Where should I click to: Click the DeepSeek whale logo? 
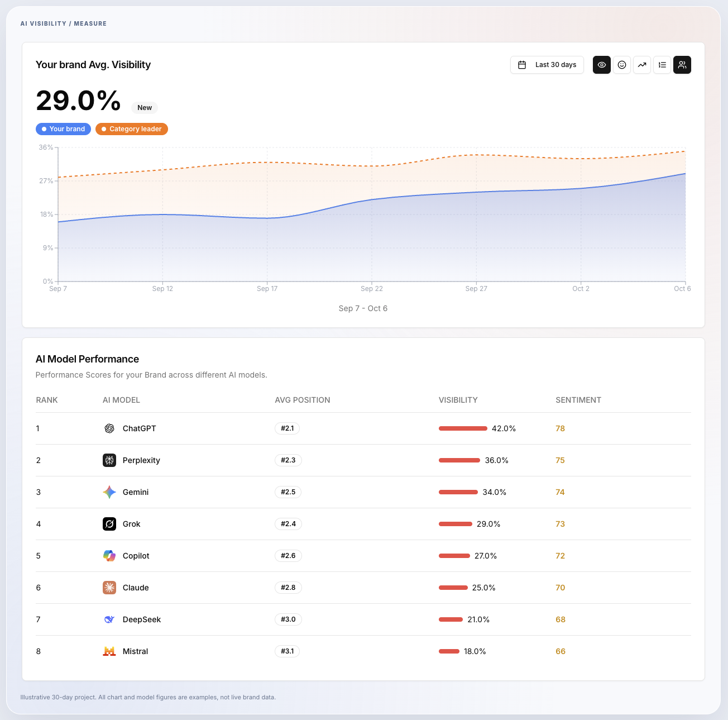109,619
